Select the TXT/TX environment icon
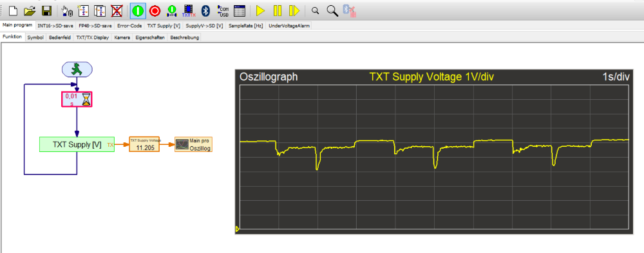Image resolution: width=644 pixels, height=253 pixels. (x=189, y=11)
